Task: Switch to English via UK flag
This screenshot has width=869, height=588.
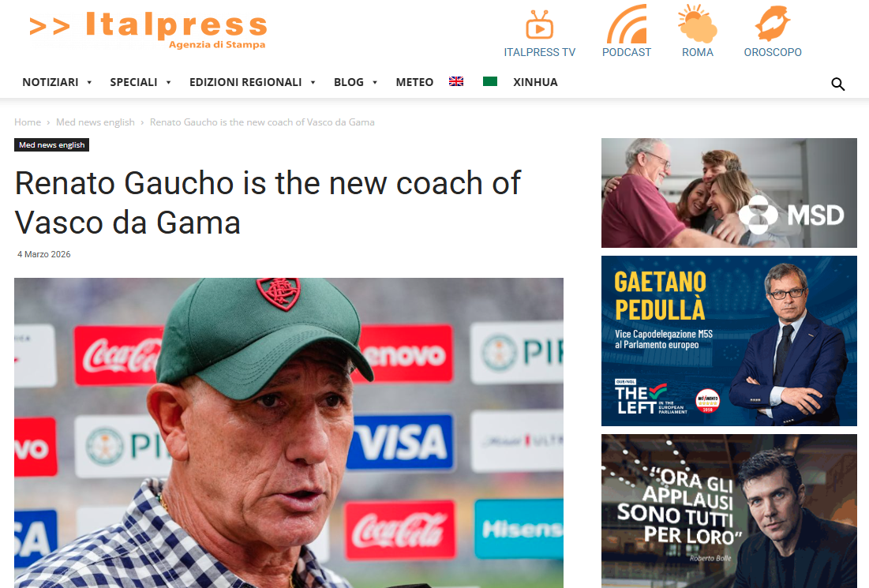Action: (x=456, y=81)
